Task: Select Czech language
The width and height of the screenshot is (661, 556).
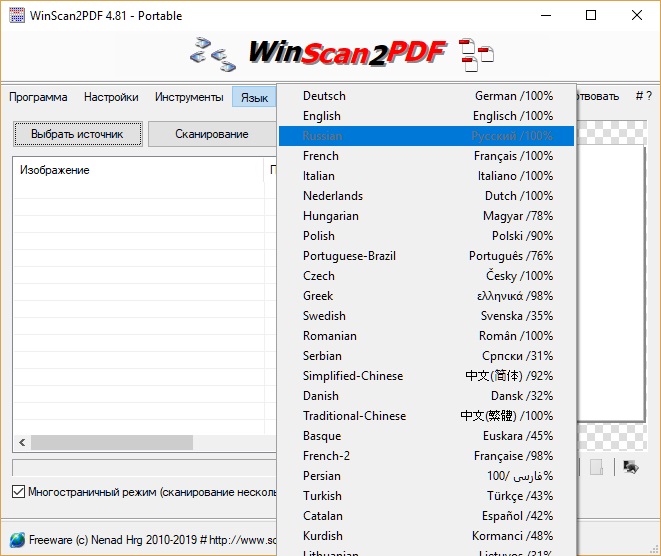Action: 426,276
